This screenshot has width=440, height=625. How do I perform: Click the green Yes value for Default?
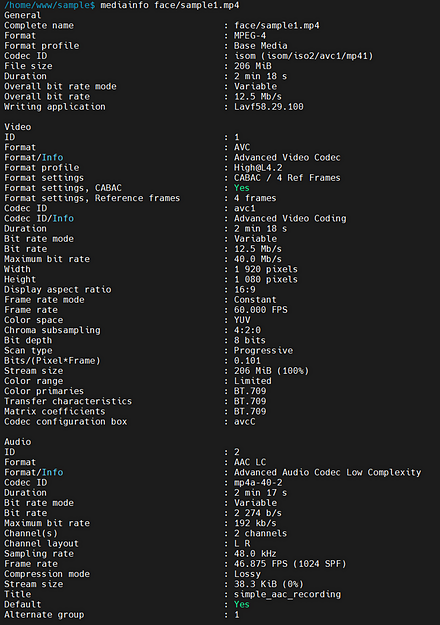click(242, 604)
